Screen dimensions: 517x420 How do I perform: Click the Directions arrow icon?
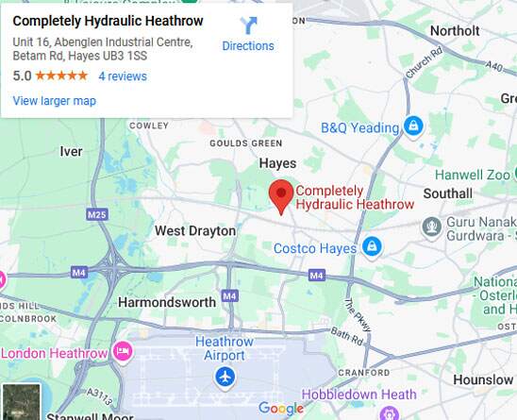(x=248, y=25)
